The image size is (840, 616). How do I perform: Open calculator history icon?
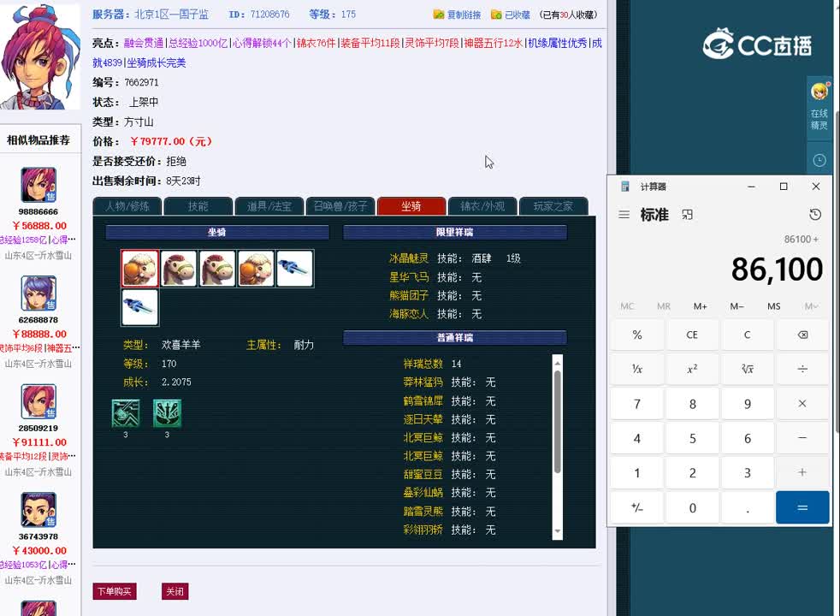pyautogui.click(x=815, y=215)
